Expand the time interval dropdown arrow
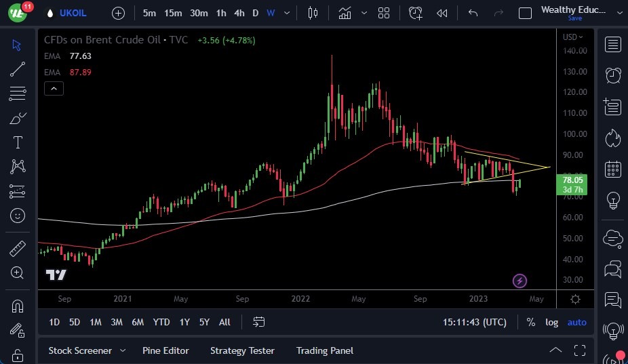The width and height of the screenshot is (628, 364). (x=288, y=13)
